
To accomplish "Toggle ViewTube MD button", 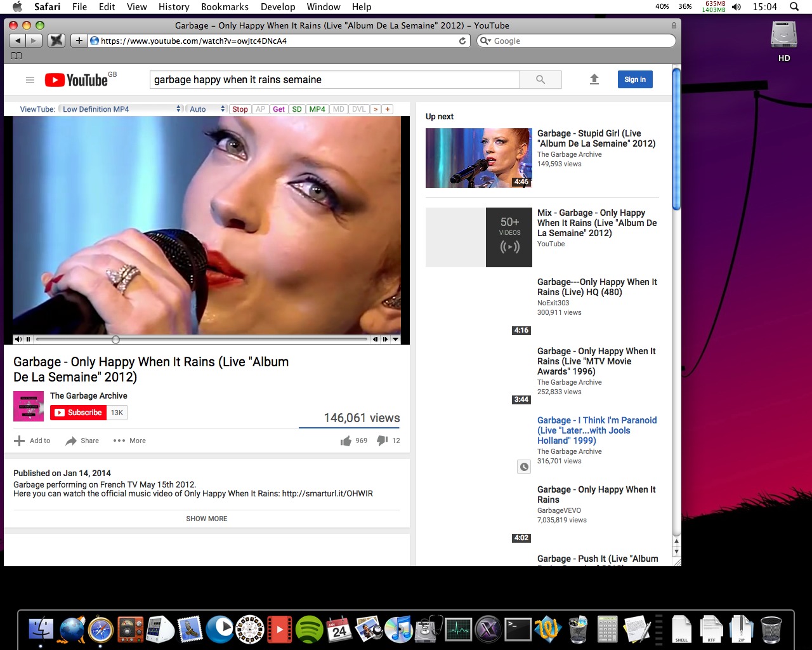I will (x=339, y=109).
